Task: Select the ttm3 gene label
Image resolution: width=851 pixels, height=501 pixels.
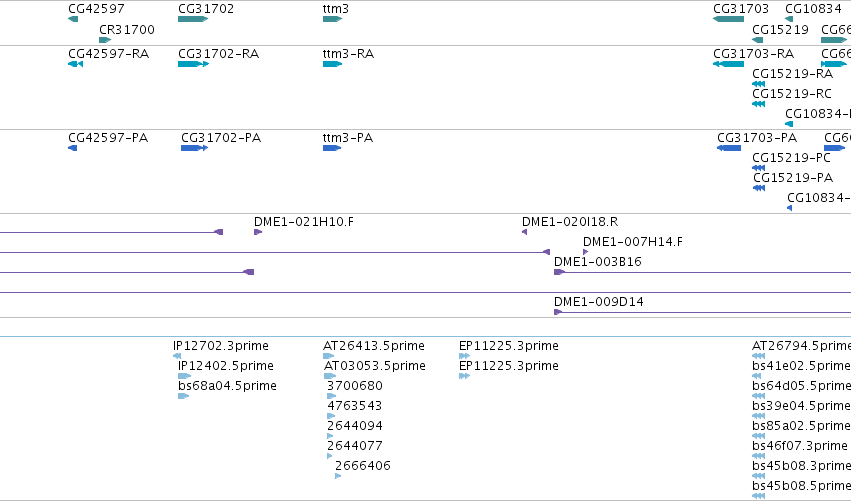Action: point(335,9)
